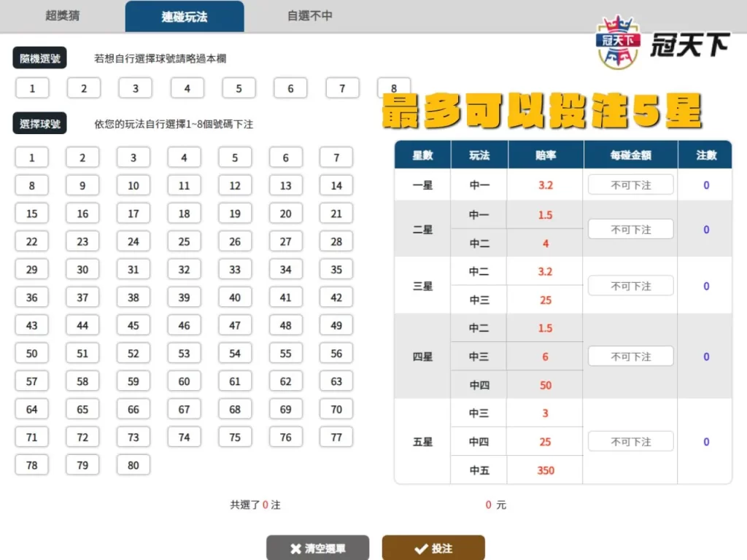Click the 不可下注 field for 五星
Viewport: 747px width, 560px height.
[630, 441]
